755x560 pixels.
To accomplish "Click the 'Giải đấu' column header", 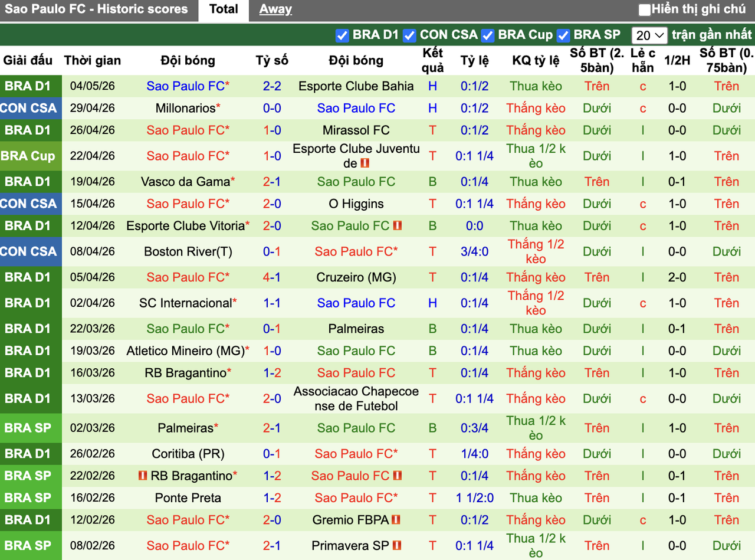I will coord(28,60).
